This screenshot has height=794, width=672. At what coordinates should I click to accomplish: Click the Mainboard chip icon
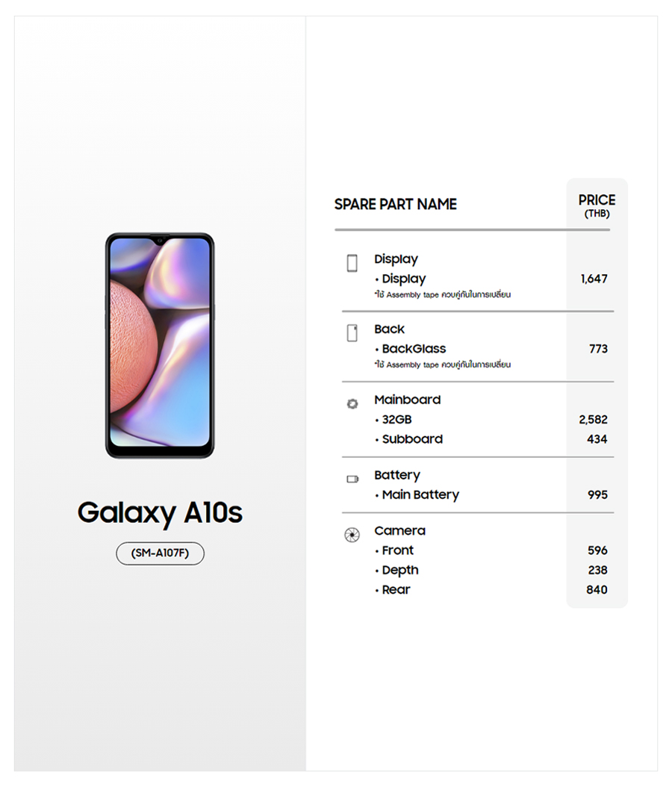click(x=352, y=404)
